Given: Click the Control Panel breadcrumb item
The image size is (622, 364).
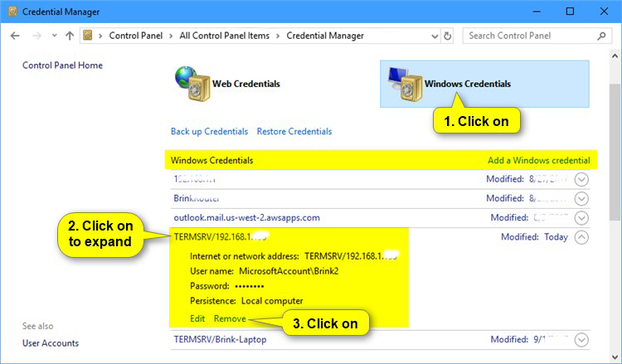Looking at the screenshot, I should click(137, 36).
